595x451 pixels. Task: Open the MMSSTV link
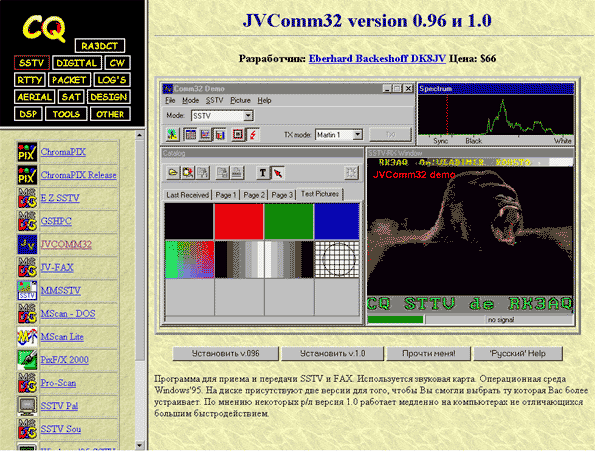coord(61,291)
